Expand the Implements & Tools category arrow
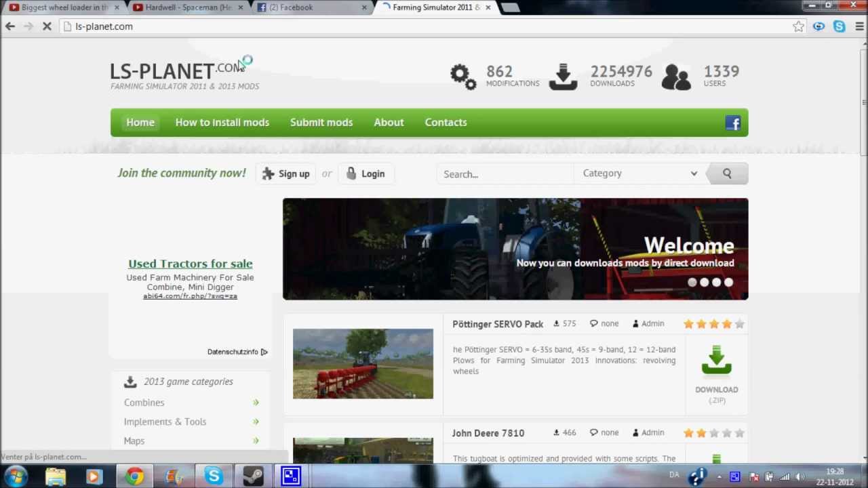The height and width of the screenshot is (488, 868). click(x=256, y=422)
